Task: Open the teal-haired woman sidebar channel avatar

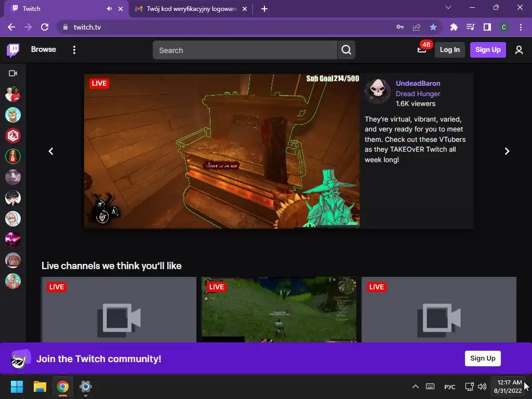Action: (13, 281)
